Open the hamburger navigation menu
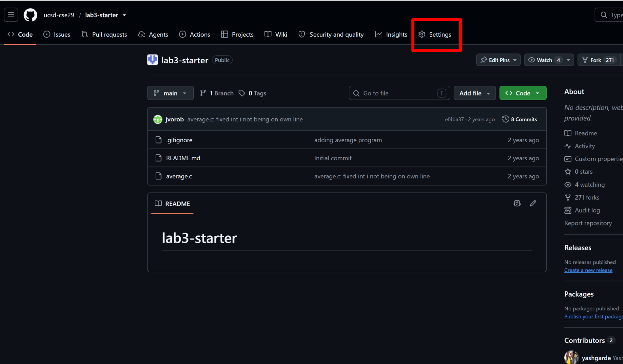Viewport: 623px width, 364px height. coord(11,15)
